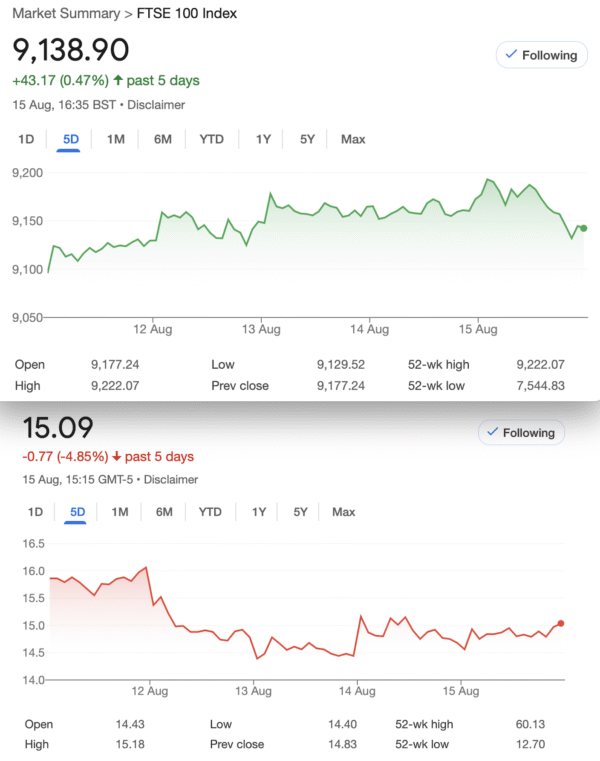This screenshot has width=600, height=761.
Task: Click FTSE Open value 9,177.24
Action: tap(115, 364)
